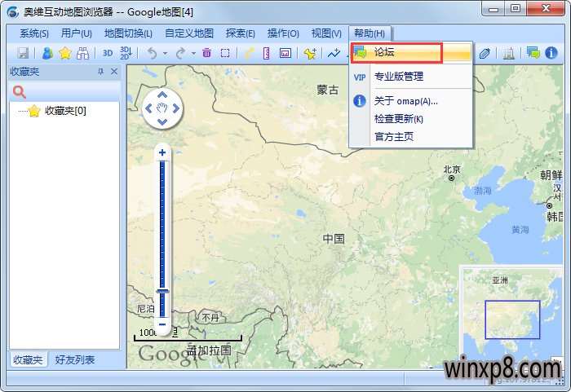Pan the map up with the arrow
This screenshot has width=571, height=392.
click(x=162, y=95)
